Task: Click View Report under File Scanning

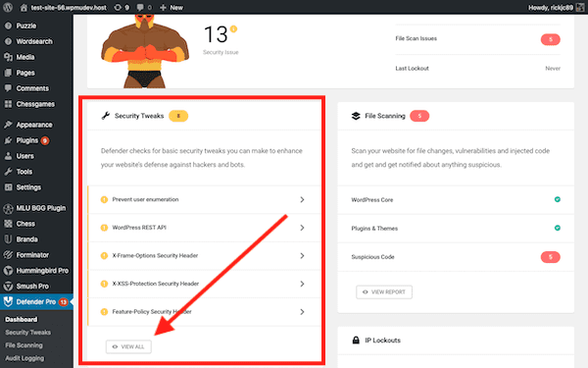Action: [384, 291]
